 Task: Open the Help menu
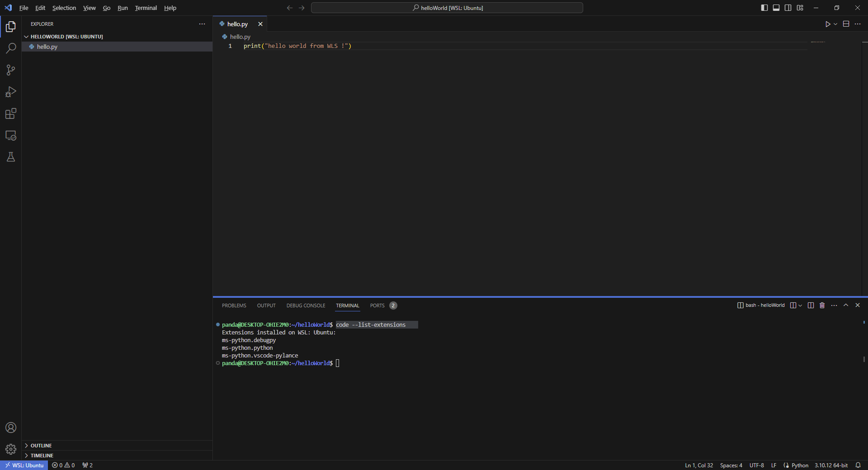(x=170, y=8)
